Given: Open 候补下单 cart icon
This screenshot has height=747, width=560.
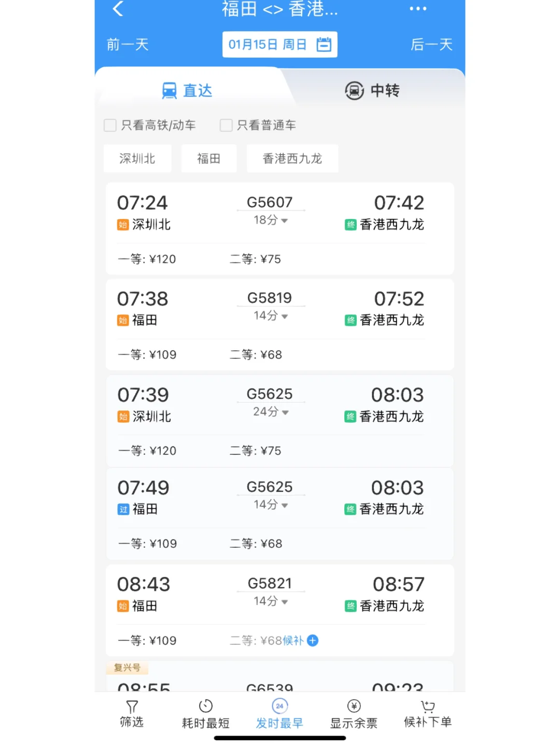Looking at the screenshot, I should coord(428,706).
